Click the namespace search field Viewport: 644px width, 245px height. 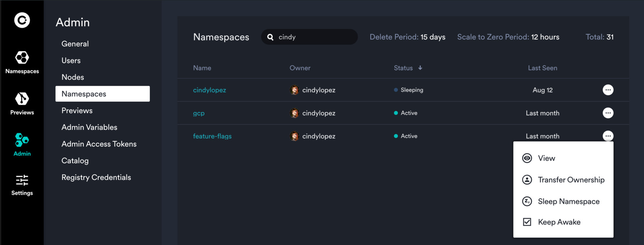pos(314,37)
